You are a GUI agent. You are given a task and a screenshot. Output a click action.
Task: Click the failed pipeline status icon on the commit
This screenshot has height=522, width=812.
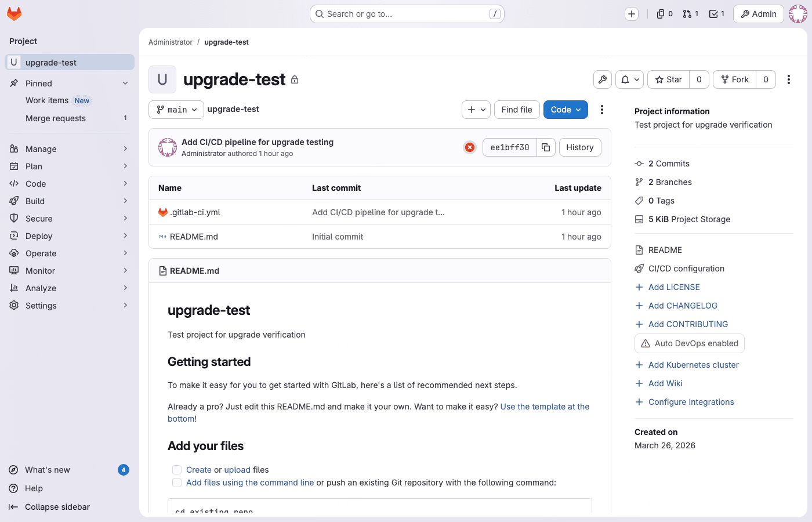click(469, 147)
